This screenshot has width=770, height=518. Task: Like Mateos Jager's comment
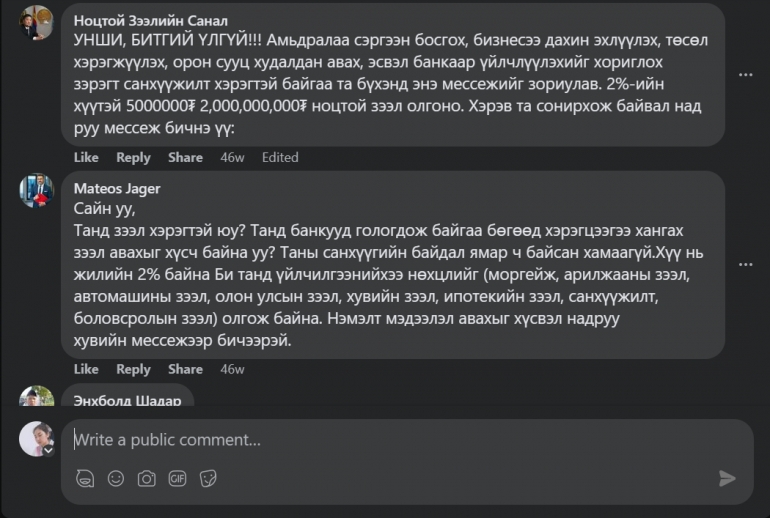(x=86, y=369)
